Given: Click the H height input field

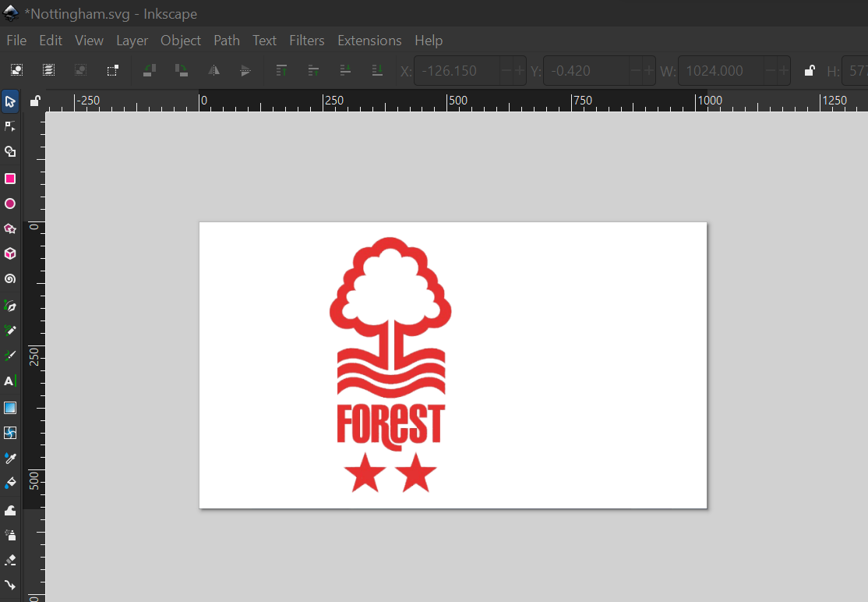Looking at the screenshot, I should [x=856, y=71].
